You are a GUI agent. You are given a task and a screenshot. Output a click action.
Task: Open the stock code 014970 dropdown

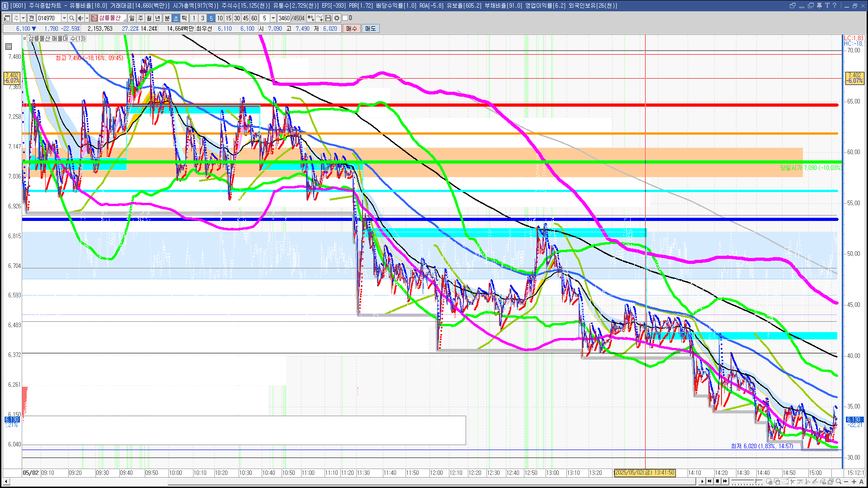tap(64, 18)
